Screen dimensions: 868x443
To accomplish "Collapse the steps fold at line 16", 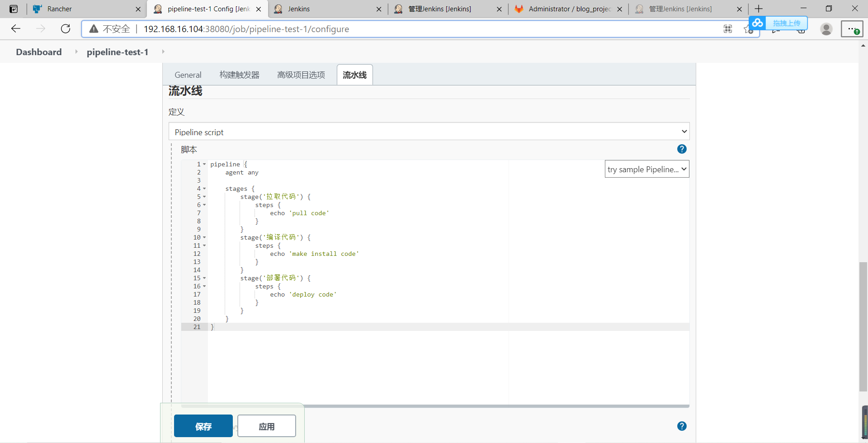I will (204, 286).
